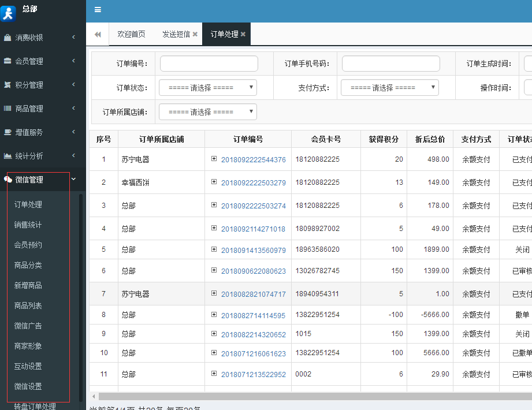Open the 消费收银 shopping bag icon
Screen dimensions: 532x410
[x=8, y=37]
